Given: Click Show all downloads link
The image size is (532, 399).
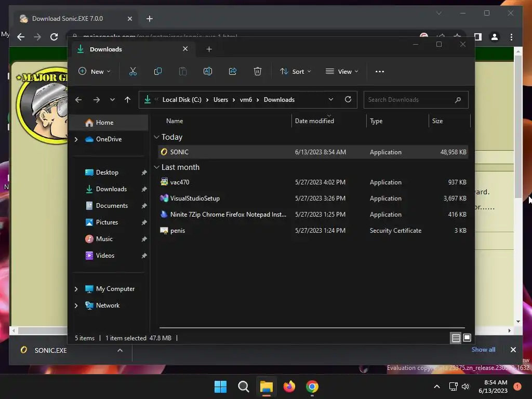Looking at the screenshot, I should pos(483,350).
